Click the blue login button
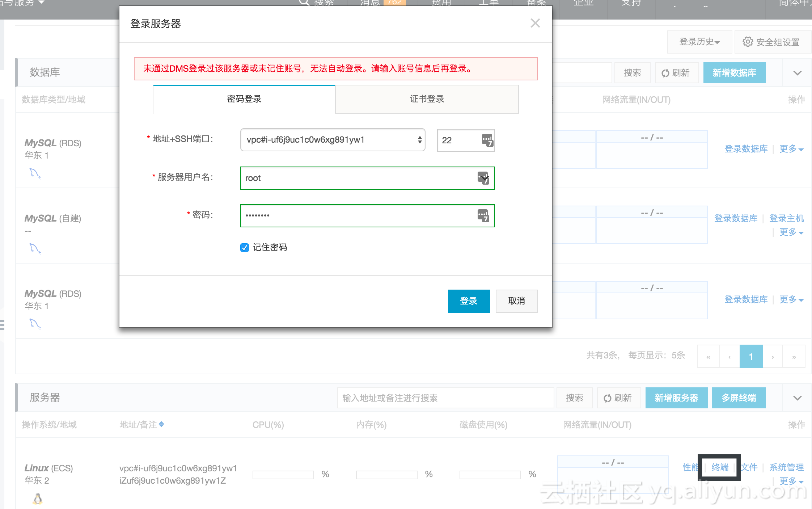Image resolution: width=812 pixels, height=509 pixels. coord(468,301)
